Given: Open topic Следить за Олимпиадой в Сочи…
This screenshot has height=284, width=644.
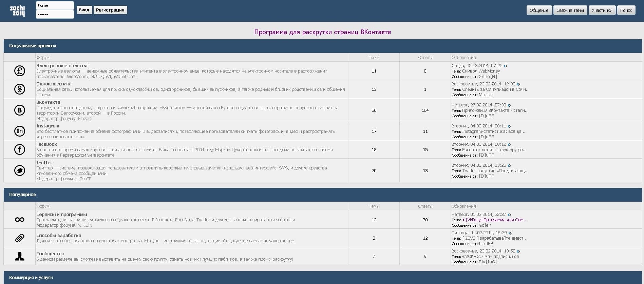Looking at the screenshot, I should pos(496,89).
